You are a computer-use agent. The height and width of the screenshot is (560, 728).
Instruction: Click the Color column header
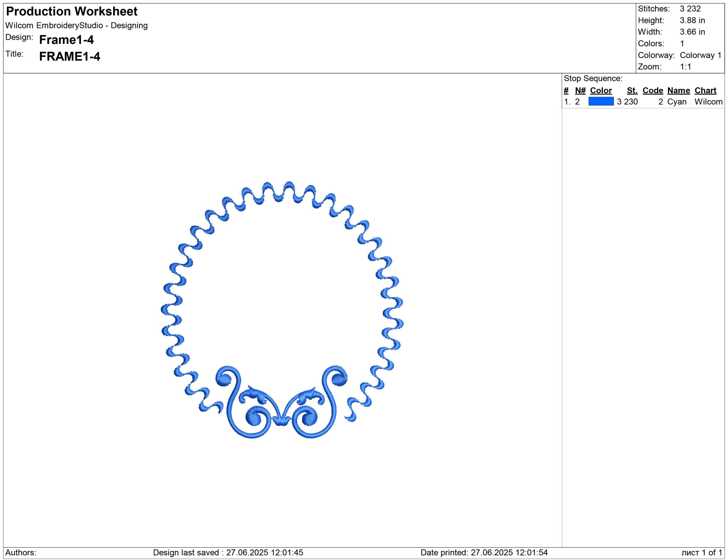click(601, 91)
